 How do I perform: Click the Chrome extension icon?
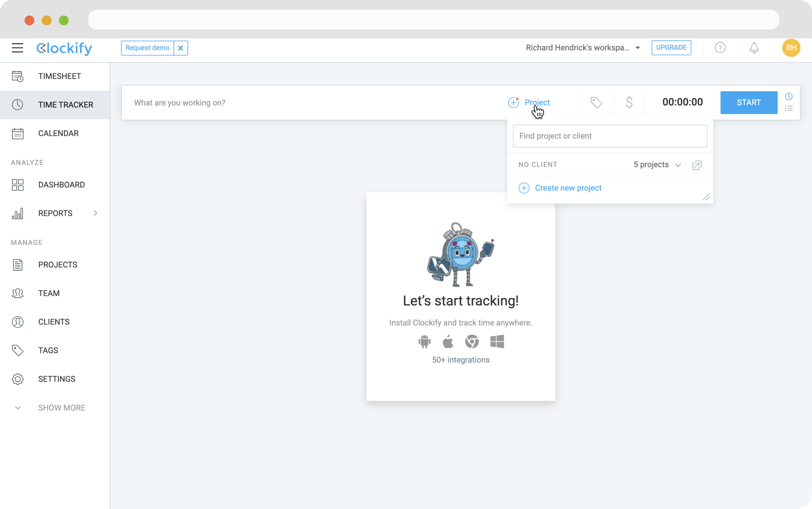tap(472, 342)
